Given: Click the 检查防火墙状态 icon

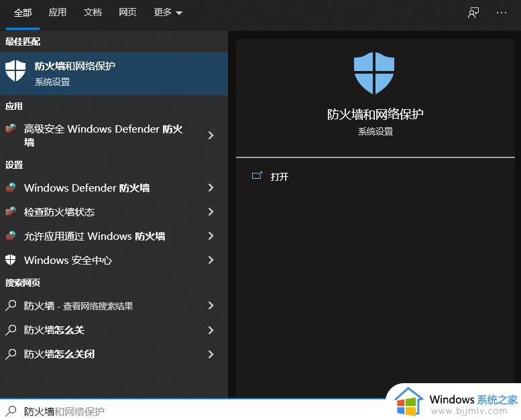Looking at the screenshot, I should [x=11, y=212].
